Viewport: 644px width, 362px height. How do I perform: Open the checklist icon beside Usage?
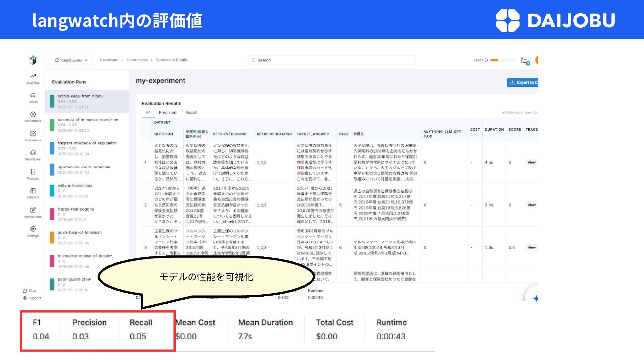point(525,61)
